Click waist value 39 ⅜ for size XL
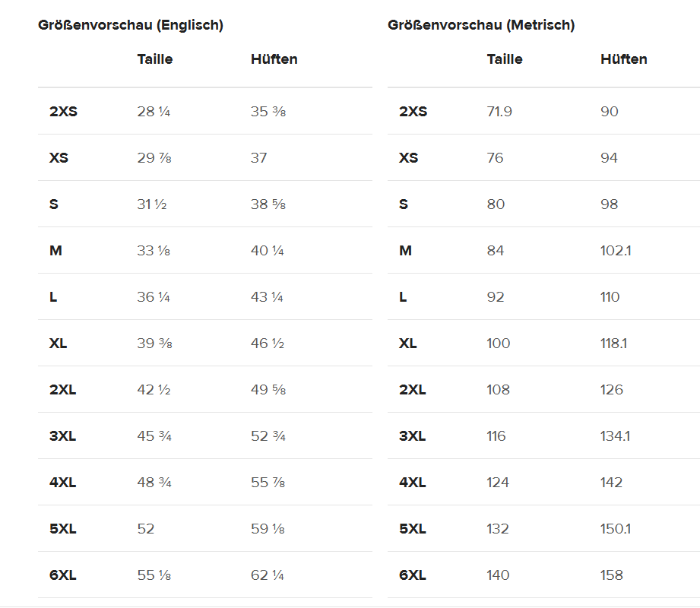The width and height of the screenshot is (700, 608). (154, 344)
